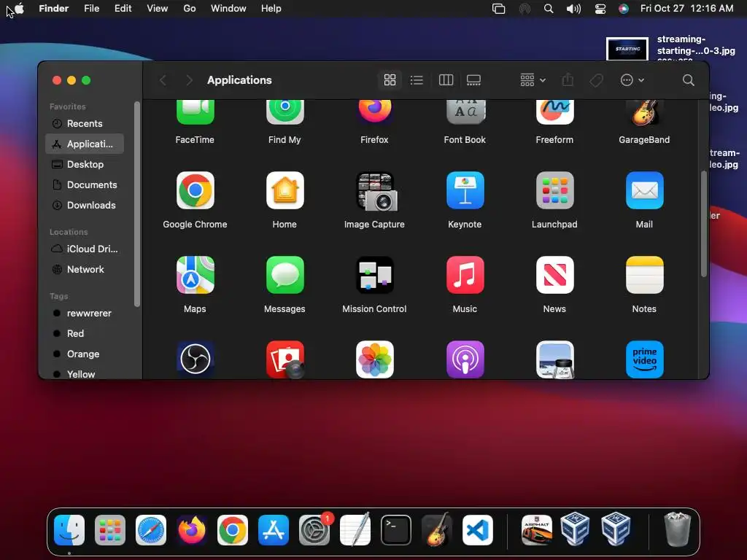
Task: Search in the Finder window
Action: coord(688,80)
